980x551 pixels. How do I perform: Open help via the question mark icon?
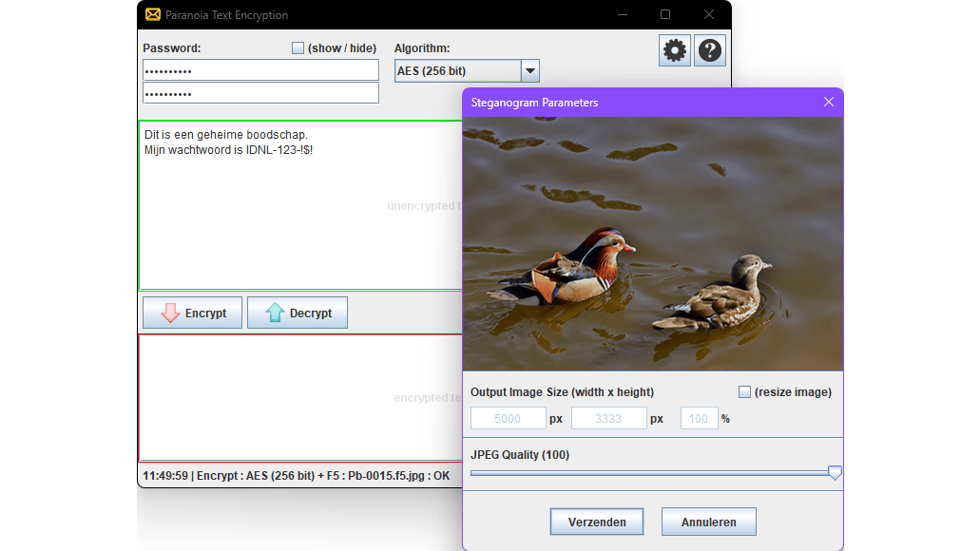click(709, 50)
